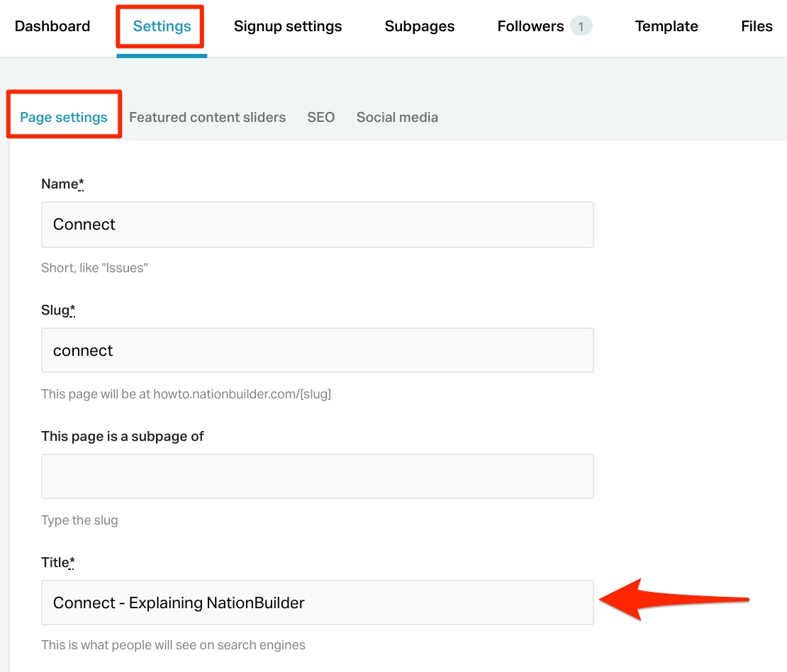Open Featured content sliders settings
This screenshot has width=787, height=672.
(207, 117)
